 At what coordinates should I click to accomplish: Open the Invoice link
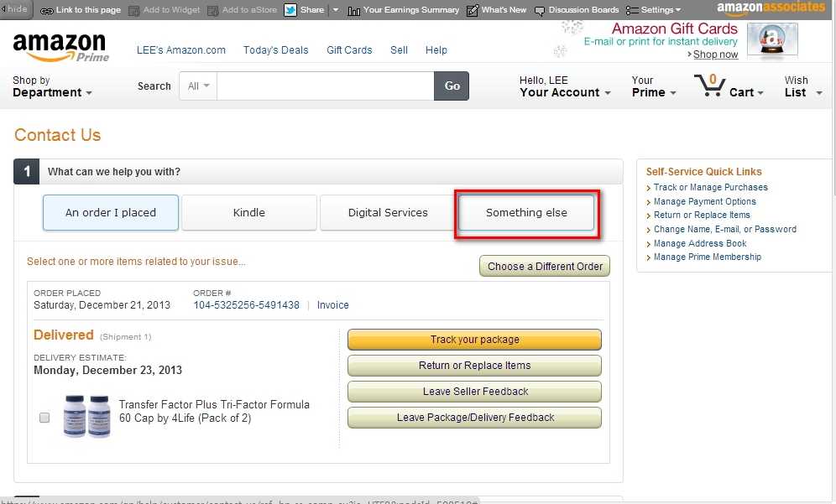tap(332, 304)
